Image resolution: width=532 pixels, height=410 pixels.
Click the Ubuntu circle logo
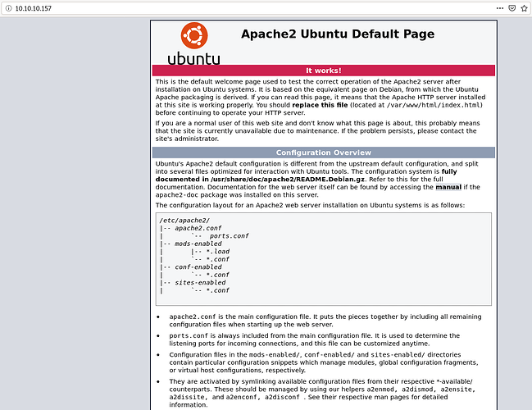(x=194, y=35)
